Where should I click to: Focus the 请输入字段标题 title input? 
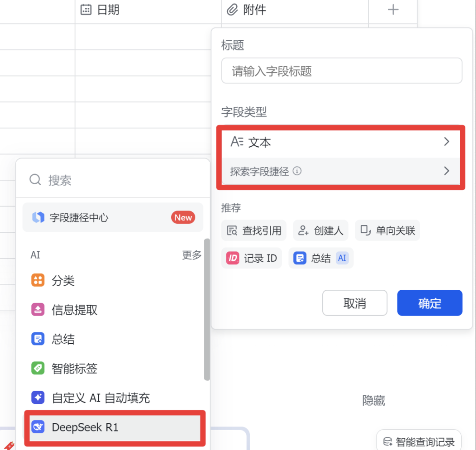[341, 71]
